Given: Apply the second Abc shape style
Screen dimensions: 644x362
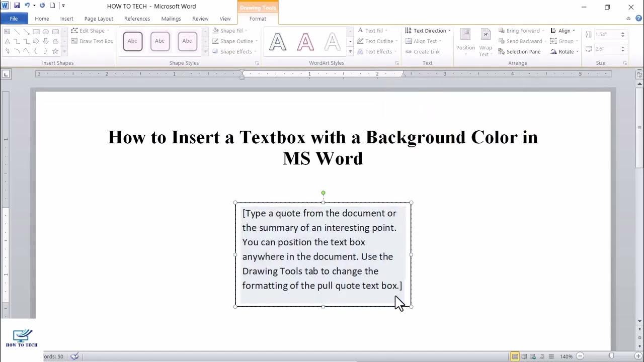Looking at the screenshot, I should [x=159, y=41].
